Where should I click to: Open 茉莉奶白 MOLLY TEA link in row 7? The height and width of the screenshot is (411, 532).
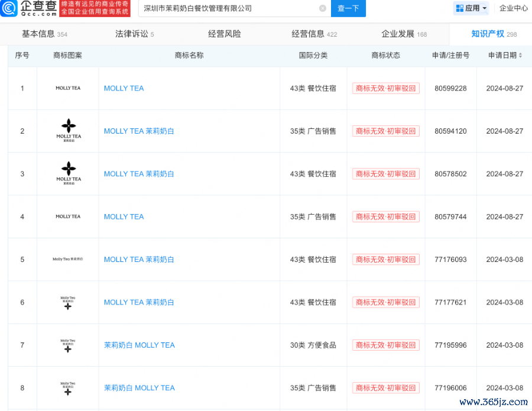pos(139,345)
